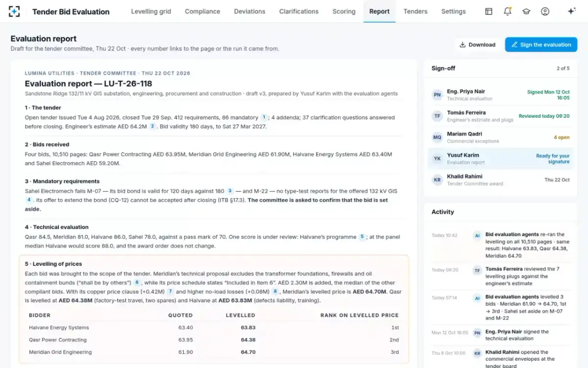The image size is (588, 368).
Task: Open the Deviations tab
Action: coord(249,11)
